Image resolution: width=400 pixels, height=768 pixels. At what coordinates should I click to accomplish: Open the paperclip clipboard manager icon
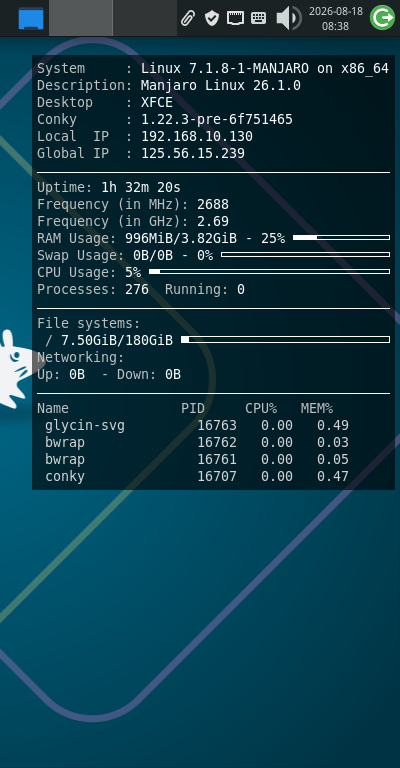click(x=188, y=18)
